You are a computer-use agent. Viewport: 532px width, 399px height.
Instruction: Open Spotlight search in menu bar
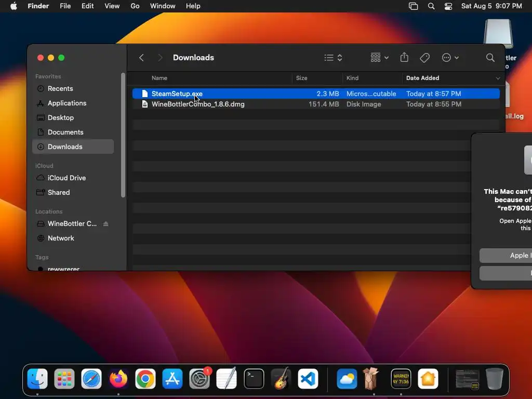click(x=431, y=6)
